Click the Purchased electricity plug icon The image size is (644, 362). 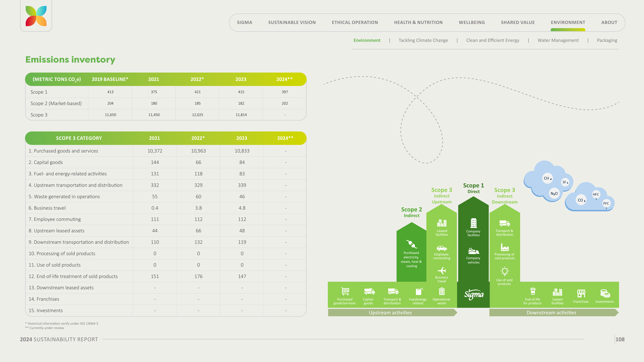click(x=412, y=244)
